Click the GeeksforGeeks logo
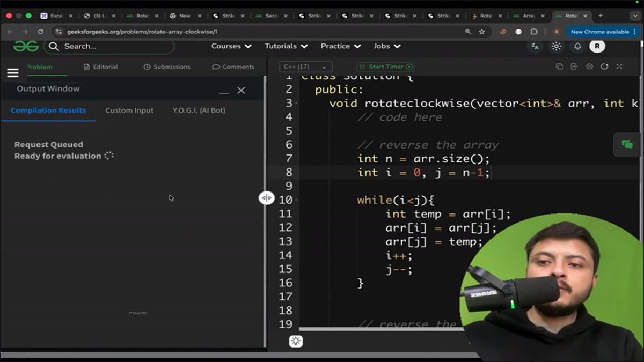 tap(26, 46)
